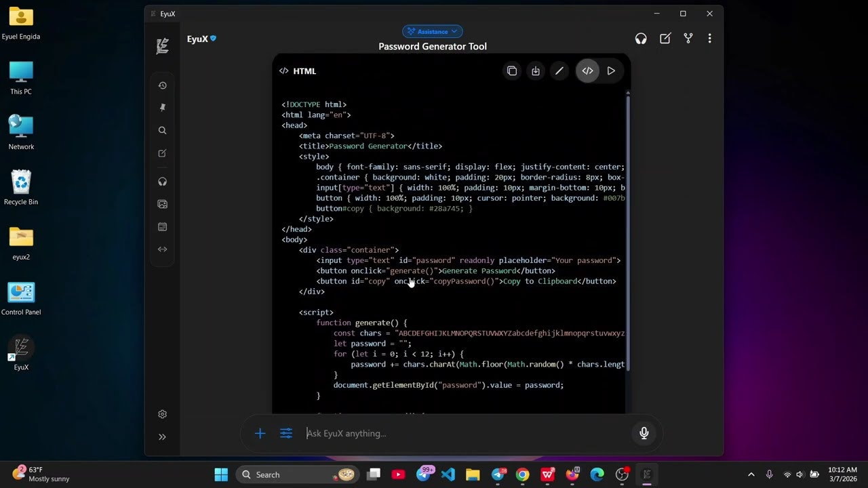Viewport: 868px width, 488px height.
Task: Open chat history in sidebar
Action: point(162,85)
